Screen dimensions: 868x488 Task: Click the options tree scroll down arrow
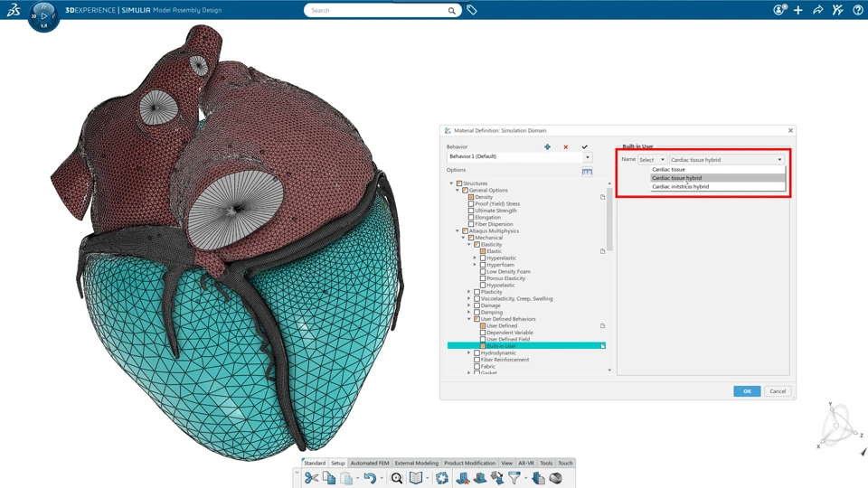(x=609, y=371)
